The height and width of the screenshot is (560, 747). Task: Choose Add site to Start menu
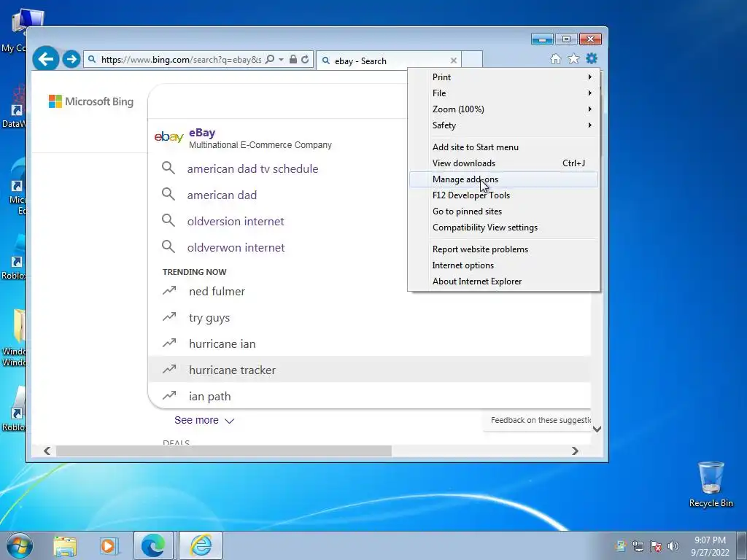pos(503,147)
